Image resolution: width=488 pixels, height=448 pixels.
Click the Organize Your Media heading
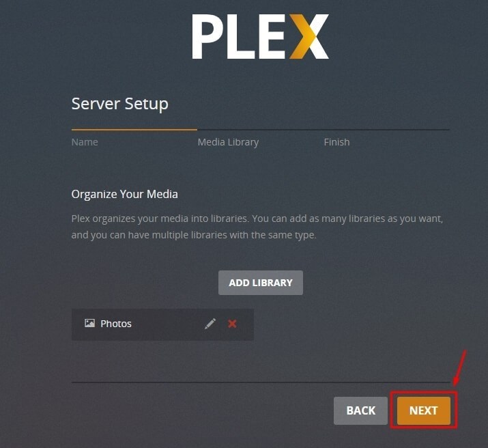pyautogui.click(x=124, y=194)
